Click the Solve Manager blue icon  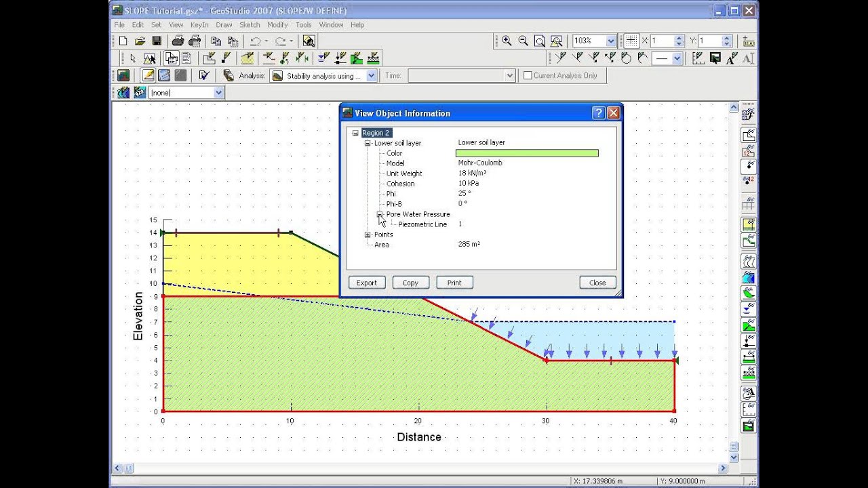(x=164, y=76)
